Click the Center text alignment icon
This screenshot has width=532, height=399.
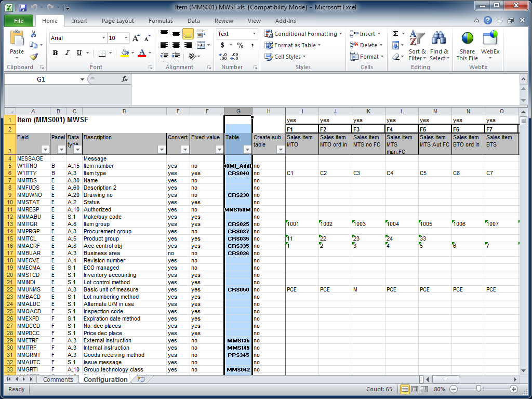(x=176, y=45)
